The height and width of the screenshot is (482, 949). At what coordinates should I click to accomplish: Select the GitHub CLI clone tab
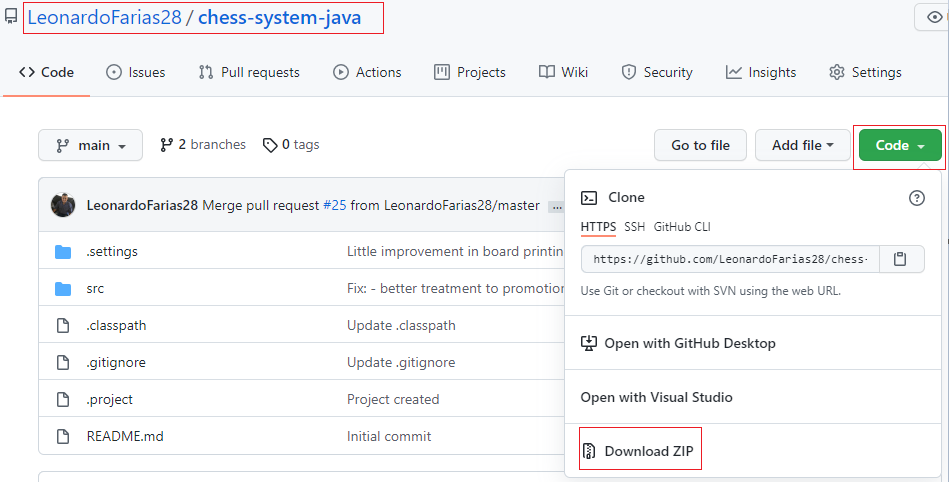tap(682, 226)
